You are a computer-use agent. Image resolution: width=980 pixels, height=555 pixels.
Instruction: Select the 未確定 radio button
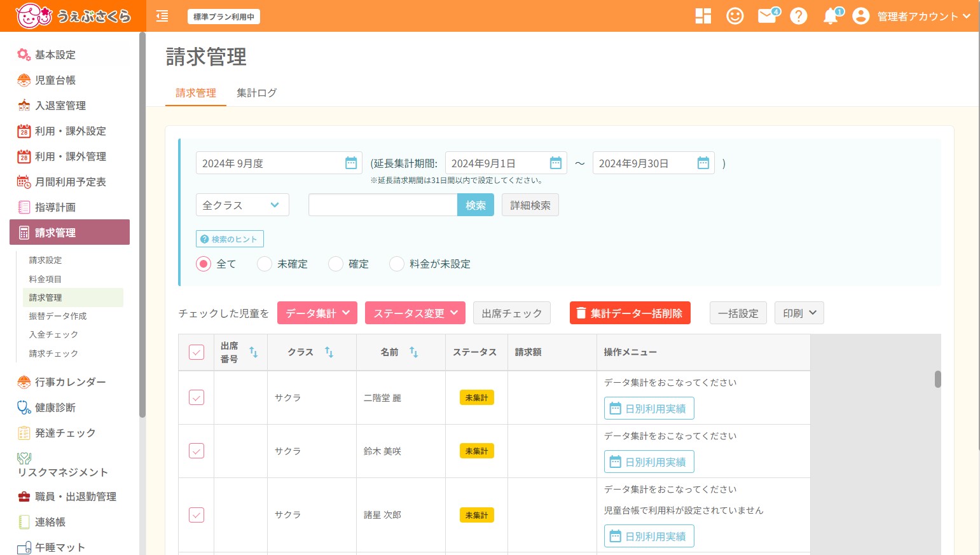pos(265,264)
